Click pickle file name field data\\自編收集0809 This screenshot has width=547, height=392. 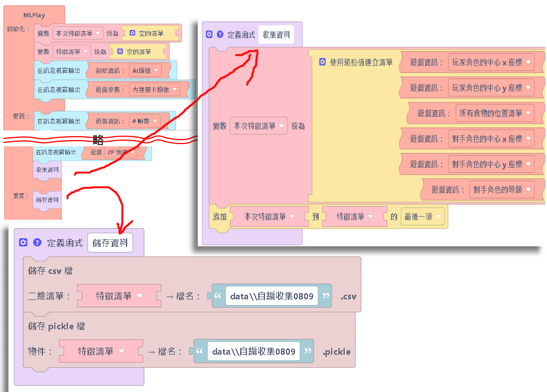coord(253,351)
